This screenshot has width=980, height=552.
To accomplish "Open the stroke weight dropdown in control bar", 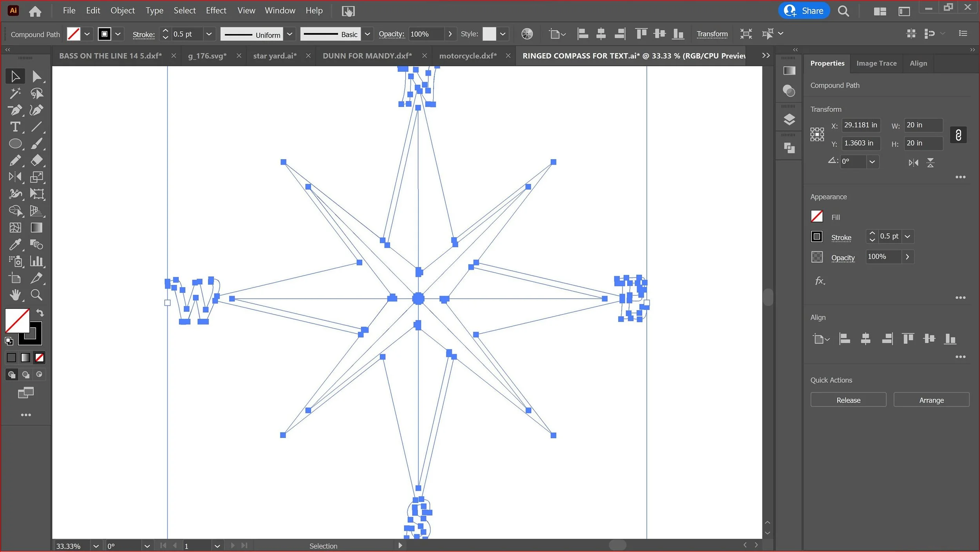I will pyautogui.click(x=209, y=34).
